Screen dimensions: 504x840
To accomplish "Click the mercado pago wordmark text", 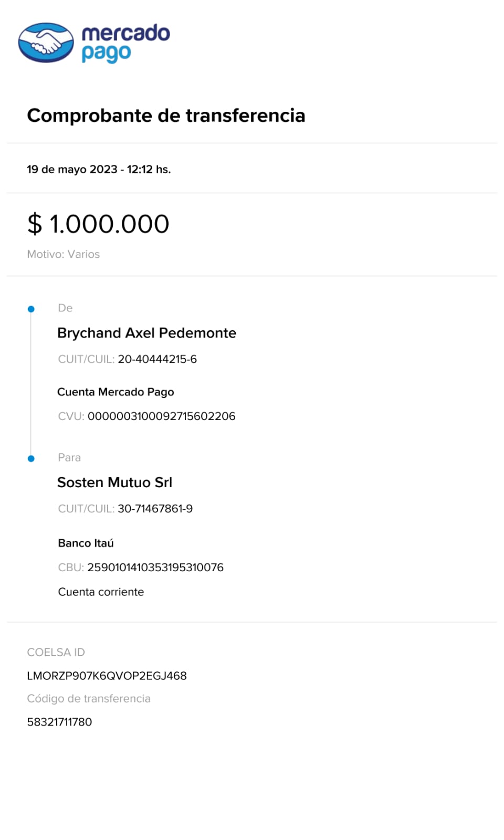I will [x=125, y=43].
